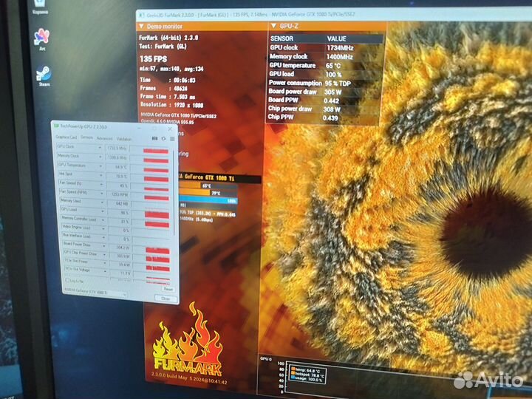Image resolution: width=532 pixels, height=399 pixels.
Task: Click the GPU Clock value 1733.5 MHz
Action: (x=117, y=149)
